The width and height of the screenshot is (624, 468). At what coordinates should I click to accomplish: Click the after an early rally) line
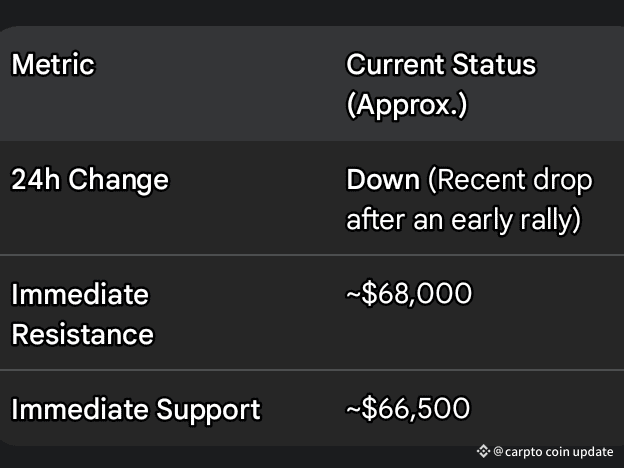(x=464, y=220)
